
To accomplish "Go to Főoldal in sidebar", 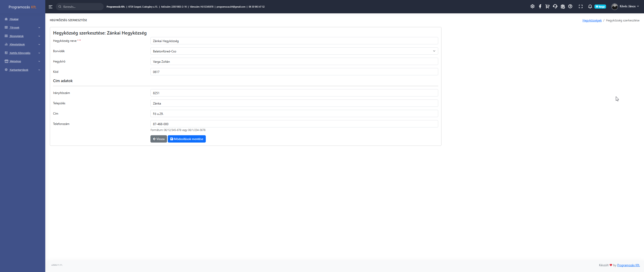I will pyautogui.click(x=14, y=19).
